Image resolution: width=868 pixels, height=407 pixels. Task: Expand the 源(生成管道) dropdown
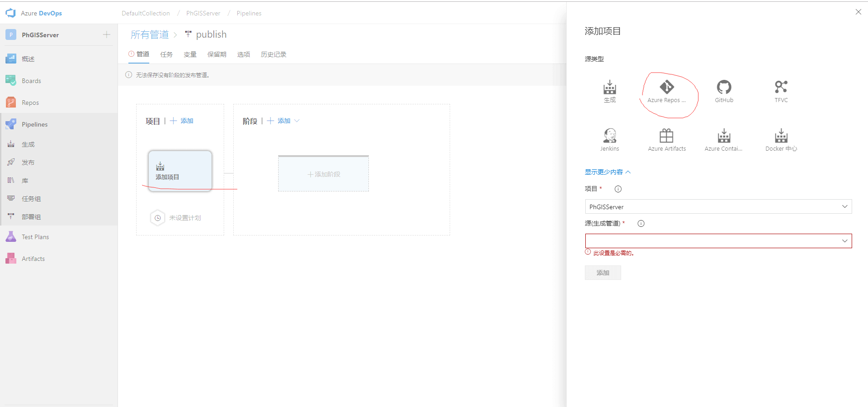(718, 241)
